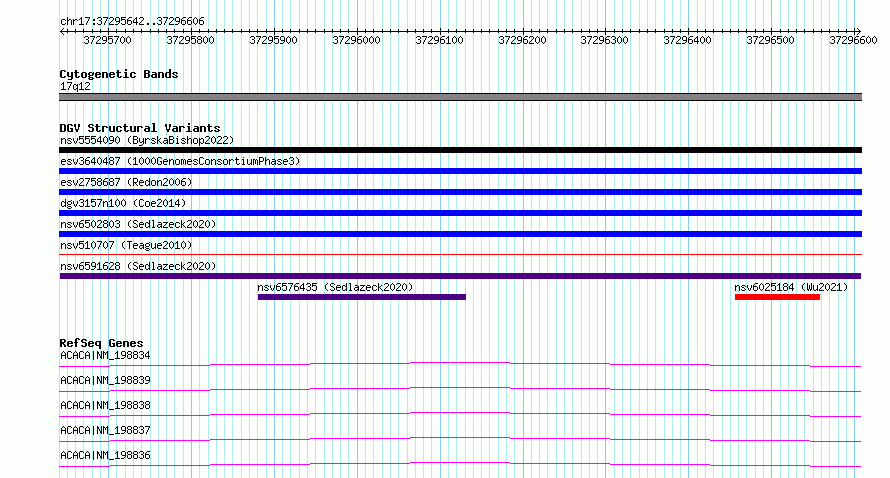The image size is (890, 478).
Task: Click the 37296300 ruler position
Action: coord(604,40)
